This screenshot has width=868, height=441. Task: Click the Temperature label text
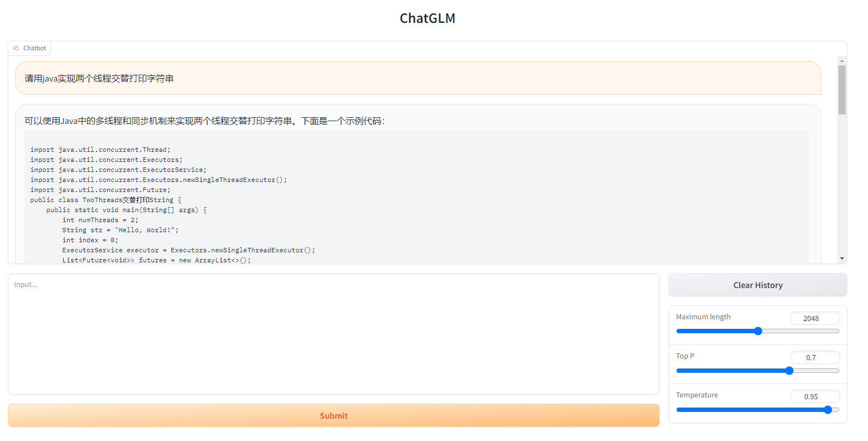click(697, 395)
